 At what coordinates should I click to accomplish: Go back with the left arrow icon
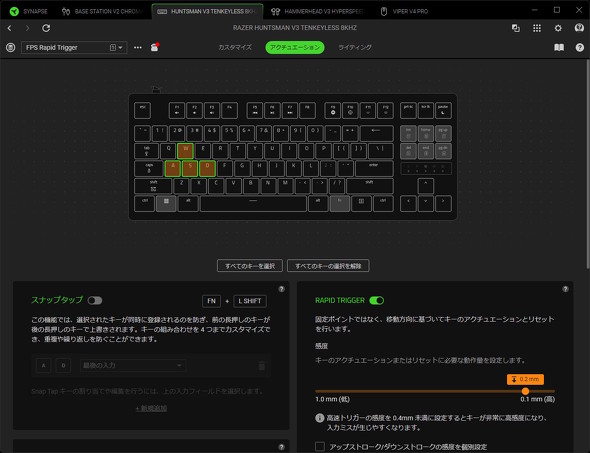point(9,28)
